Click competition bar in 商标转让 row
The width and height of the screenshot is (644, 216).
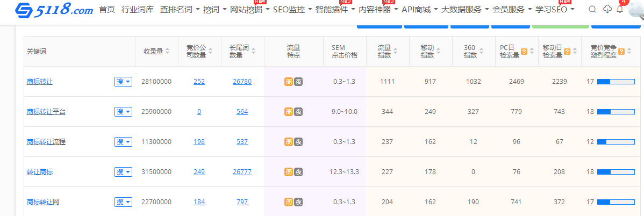(x=616, y=82)
